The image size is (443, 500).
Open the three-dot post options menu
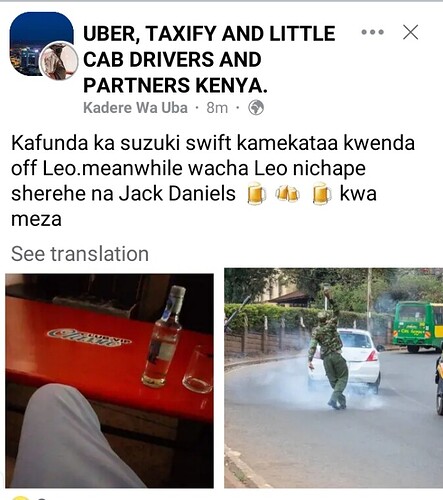[373, 32]
